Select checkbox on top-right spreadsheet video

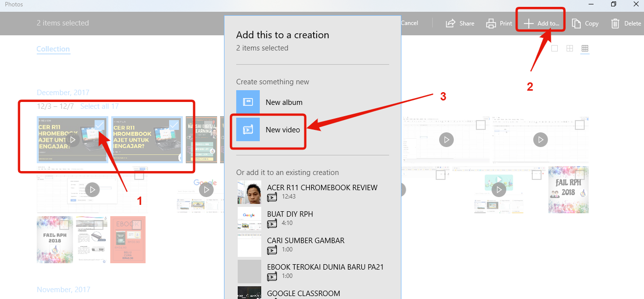click(x=580, y=125)
